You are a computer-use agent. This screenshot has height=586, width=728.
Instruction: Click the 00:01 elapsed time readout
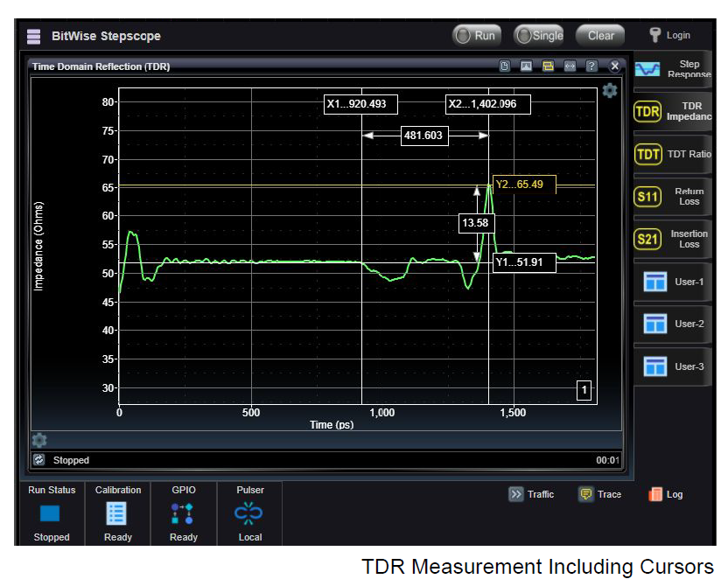(x=607, y=460)
